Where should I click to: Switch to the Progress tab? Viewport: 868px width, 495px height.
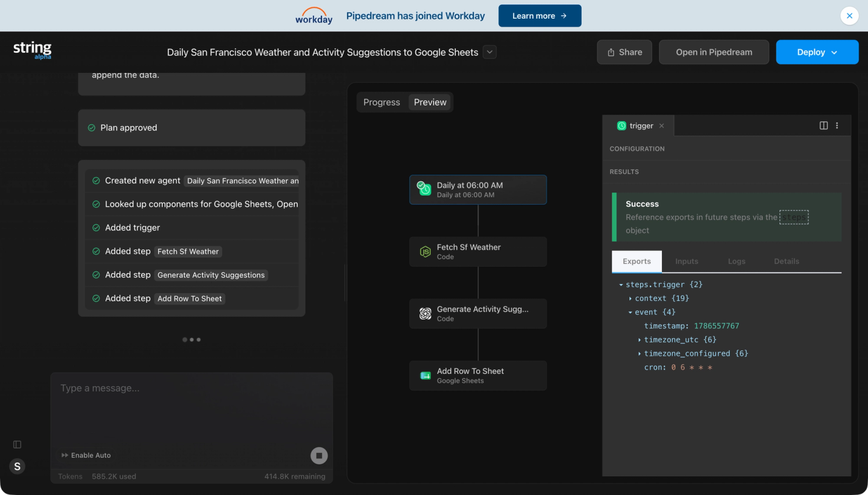(x=382, y=102)
